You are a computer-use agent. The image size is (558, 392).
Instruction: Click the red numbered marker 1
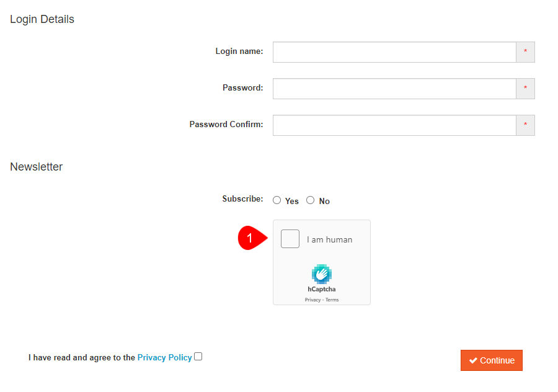tap(250, 238)
